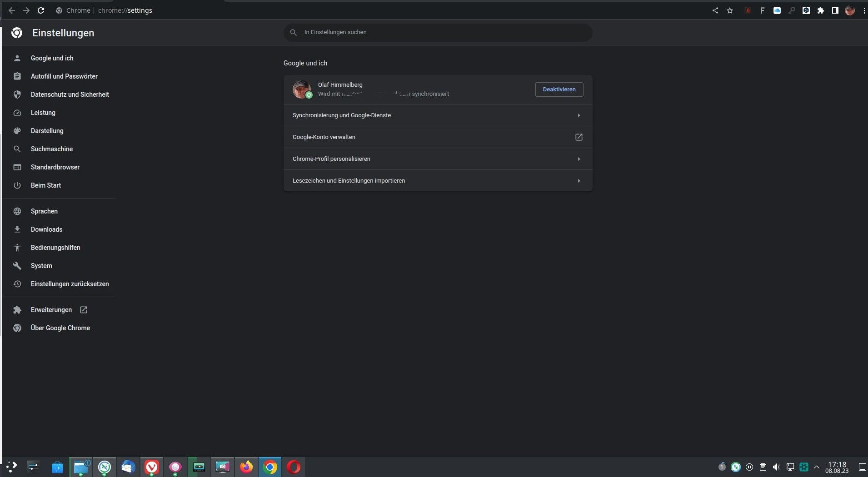Toggle the side panel icon
The height and width of the screenshot is (477, 868).
click(835, 10)
